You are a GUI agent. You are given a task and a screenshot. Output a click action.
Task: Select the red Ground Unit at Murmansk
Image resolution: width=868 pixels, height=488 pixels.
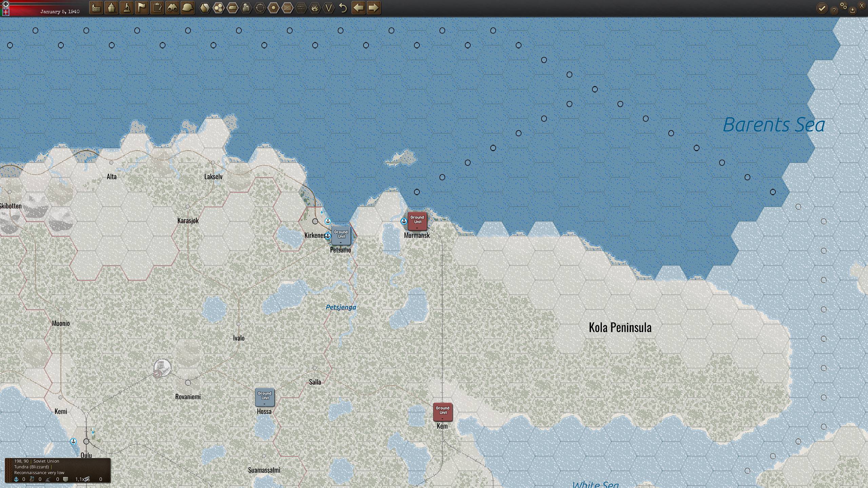(417, 221)
